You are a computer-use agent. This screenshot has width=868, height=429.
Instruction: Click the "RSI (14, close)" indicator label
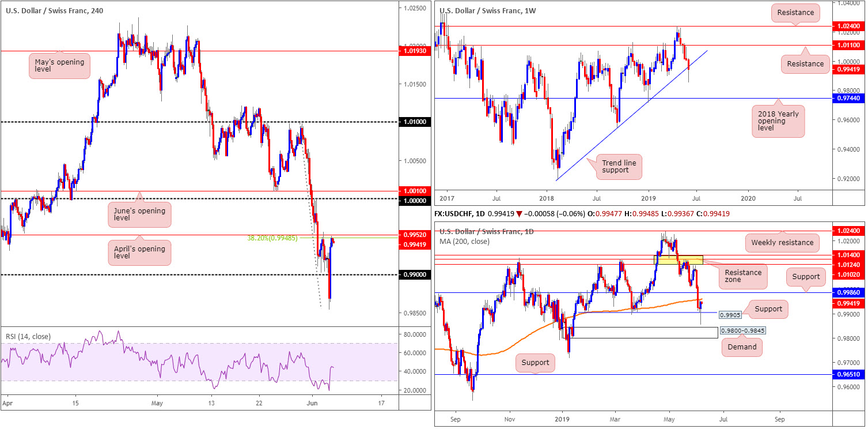[28, 337]
